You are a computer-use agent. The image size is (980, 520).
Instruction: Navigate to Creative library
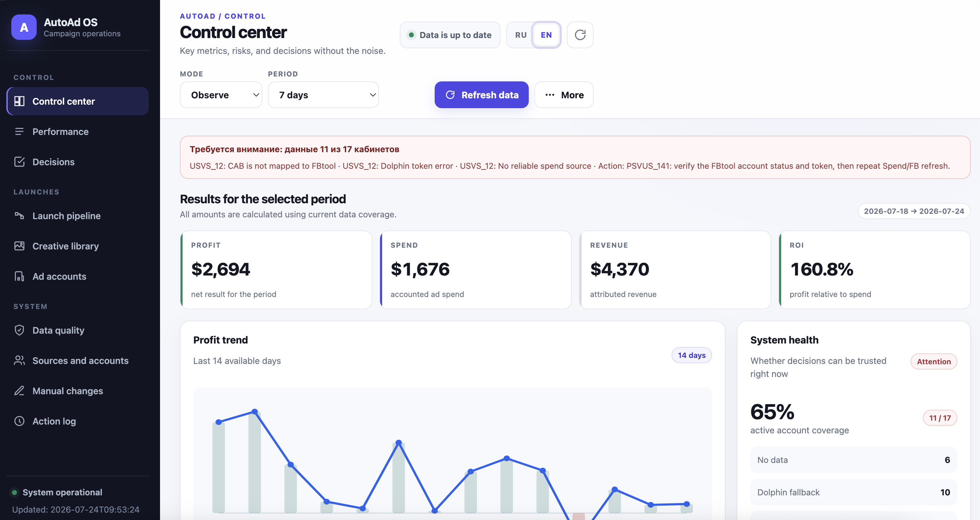(78, 246)
